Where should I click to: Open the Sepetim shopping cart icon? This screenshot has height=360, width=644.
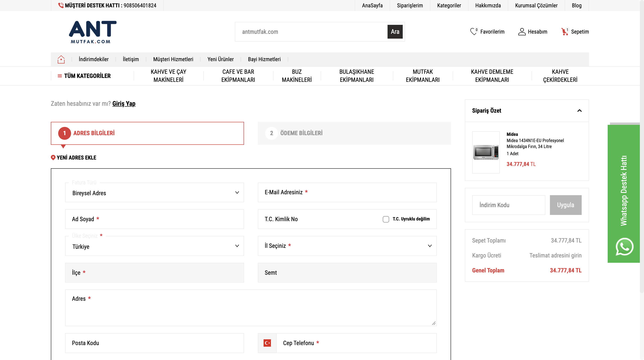pos(564,32)
